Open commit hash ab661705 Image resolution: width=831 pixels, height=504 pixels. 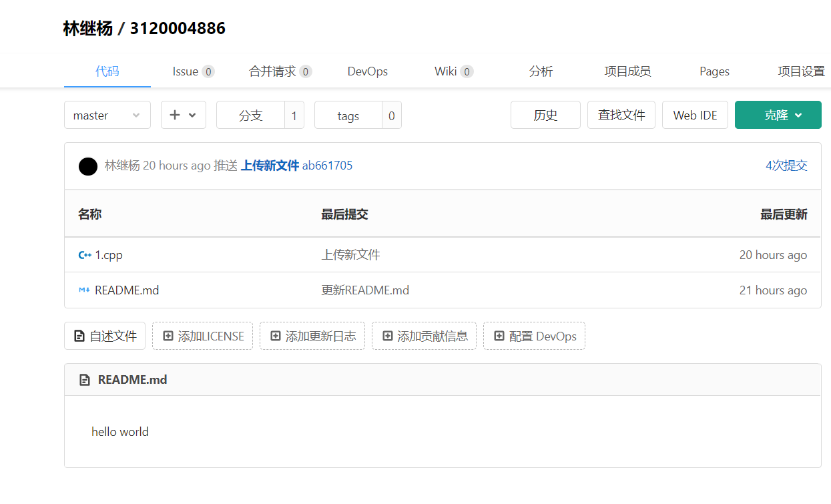pos(327,166)
